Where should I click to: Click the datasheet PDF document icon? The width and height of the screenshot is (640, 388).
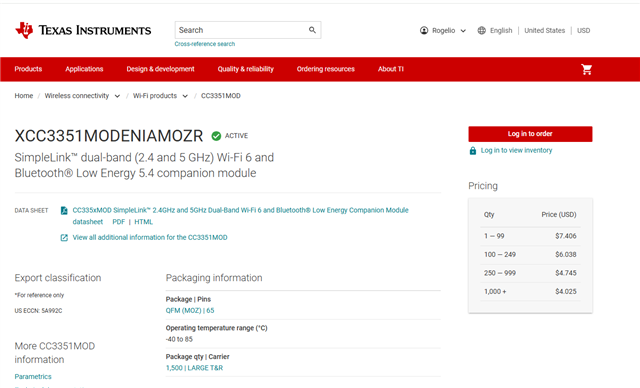click(x=64, y=211)
